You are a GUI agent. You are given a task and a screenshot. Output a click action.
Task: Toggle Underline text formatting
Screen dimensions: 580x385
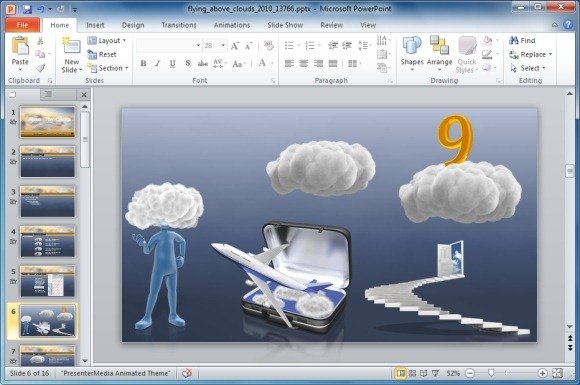tap(172, 64)
